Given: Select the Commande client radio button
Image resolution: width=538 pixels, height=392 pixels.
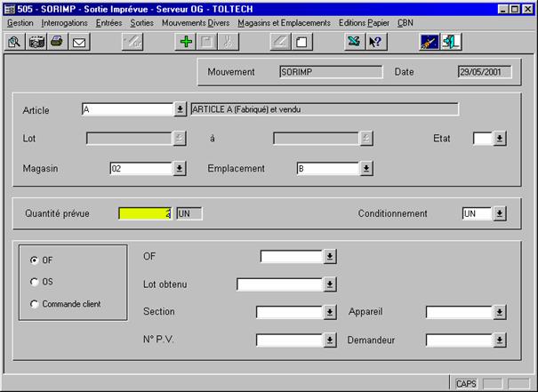Looking at the screenshot, I should [x=35, y=304].
